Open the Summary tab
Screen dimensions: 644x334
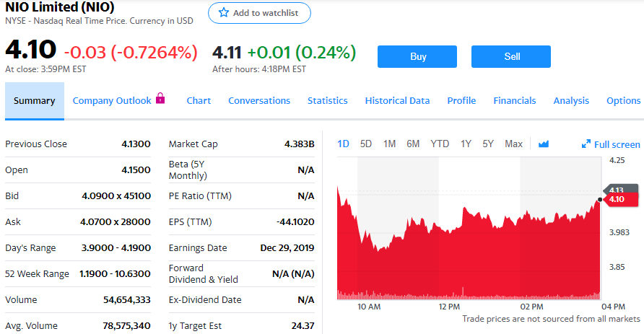click(x=34, y=101)
